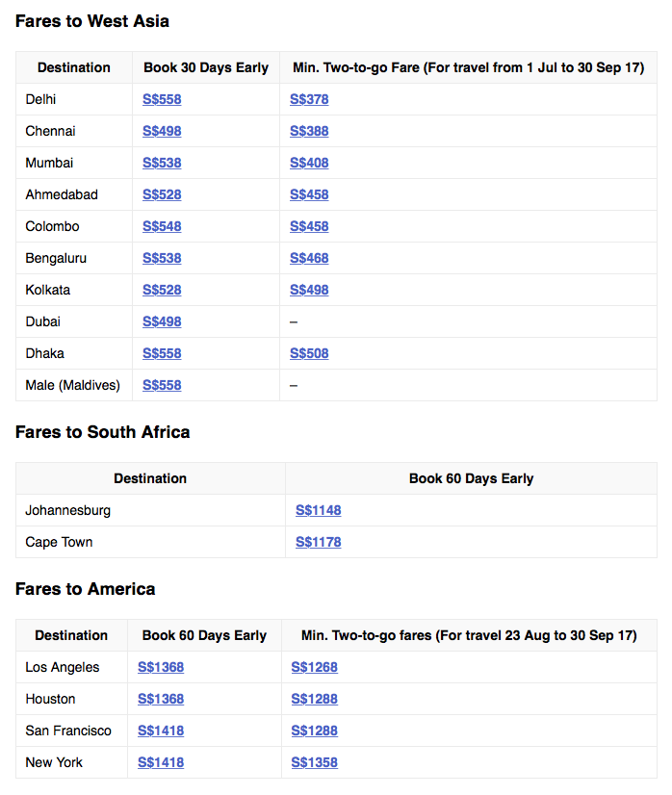Click Kolkata Two-to-go fare S$498
The image size is (672, 795).
309,290
